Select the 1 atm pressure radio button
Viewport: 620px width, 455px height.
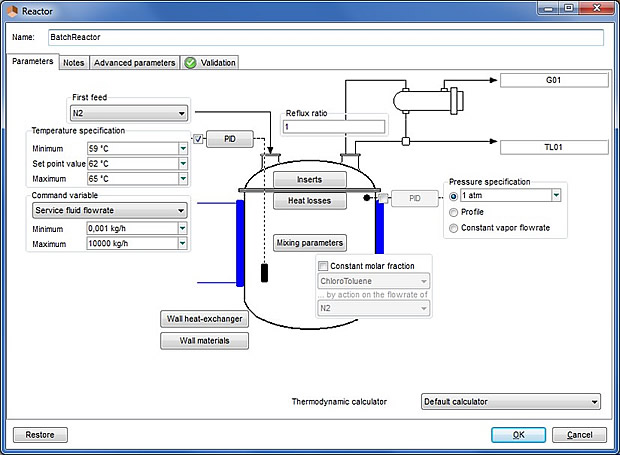[x=454, y=196]
